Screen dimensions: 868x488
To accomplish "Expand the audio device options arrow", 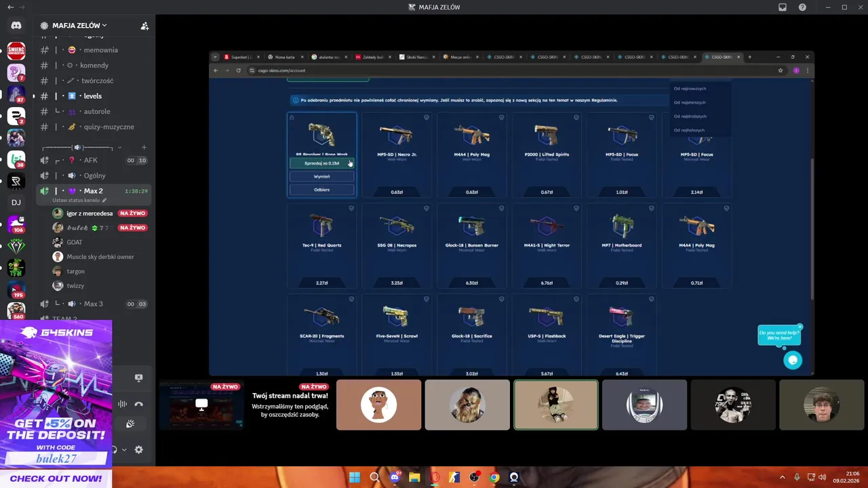I will pyautogui.click(x=124, y=449).
